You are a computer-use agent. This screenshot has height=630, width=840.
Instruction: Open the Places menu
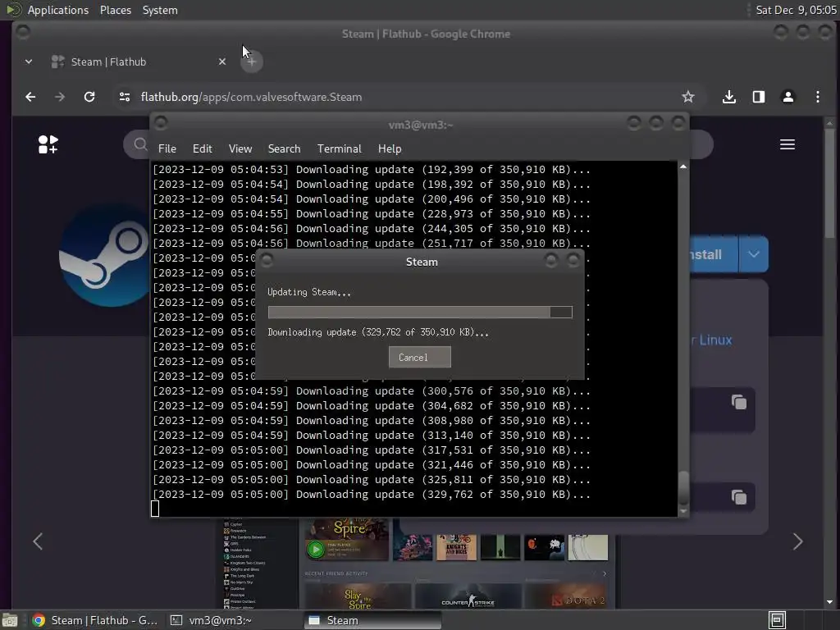click(x=115, y=10)
